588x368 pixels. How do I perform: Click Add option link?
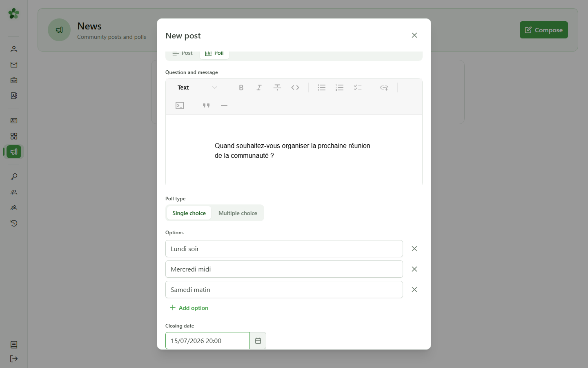(x=189, y=308)
